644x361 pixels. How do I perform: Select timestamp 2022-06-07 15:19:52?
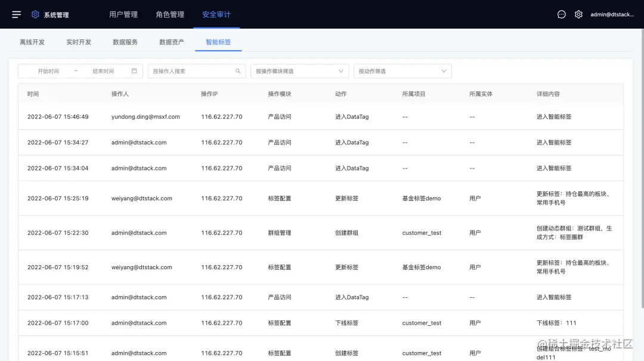pos(58,267)
